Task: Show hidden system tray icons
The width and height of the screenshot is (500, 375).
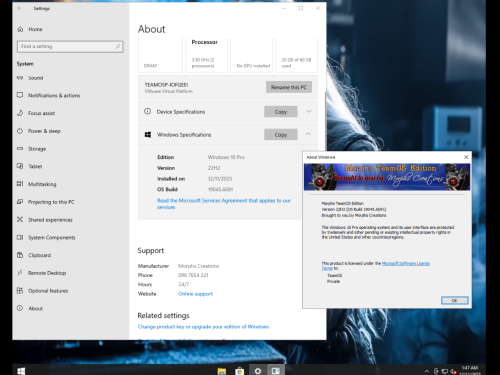Action: [427, 371]
